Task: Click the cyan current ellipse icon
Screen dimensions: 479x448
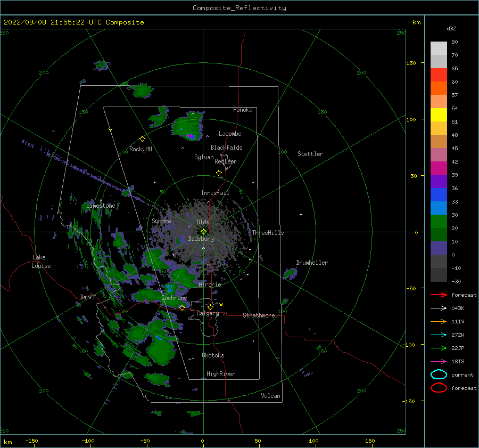Action: tap(439, 374)
